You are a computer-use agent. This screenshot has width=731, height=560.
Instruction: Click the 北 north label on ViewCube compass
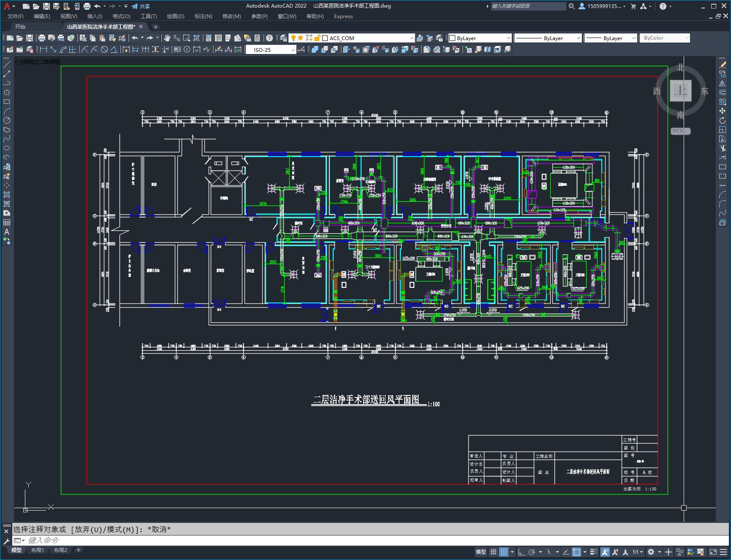point(680,67)
